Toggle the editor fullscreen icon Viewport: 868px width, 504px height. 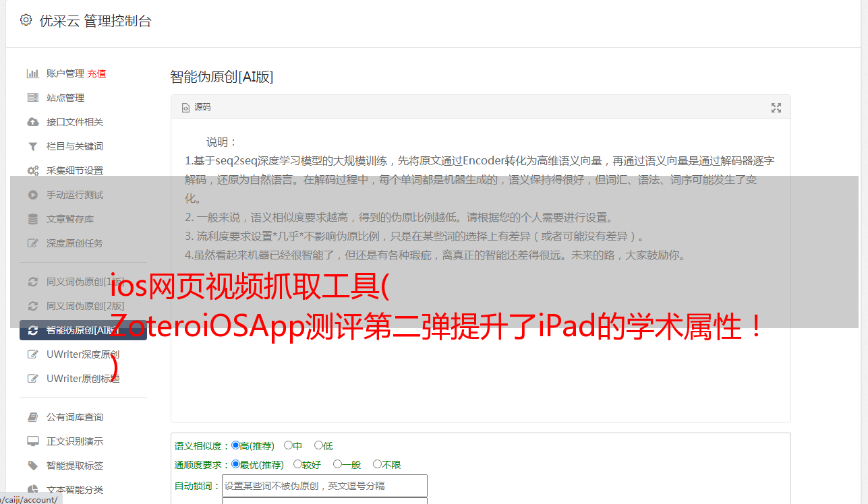[776, 108]
